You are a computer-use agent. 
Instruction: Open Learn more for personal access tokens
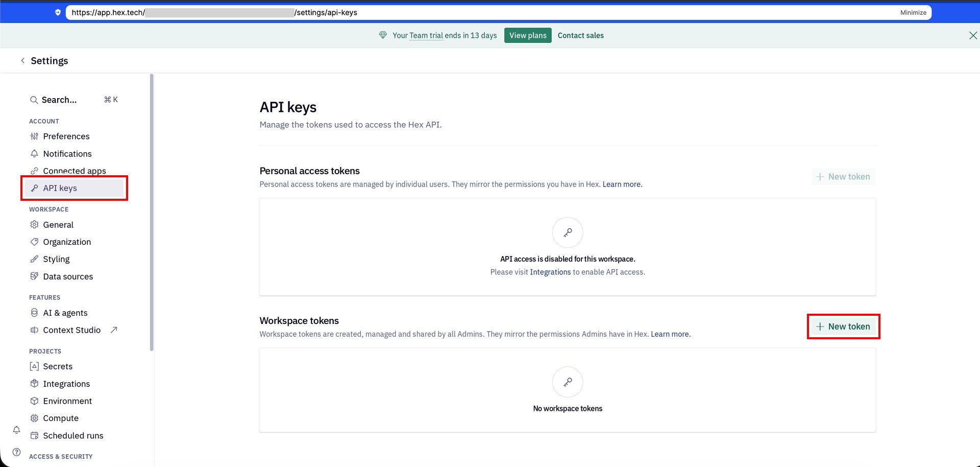622,184
